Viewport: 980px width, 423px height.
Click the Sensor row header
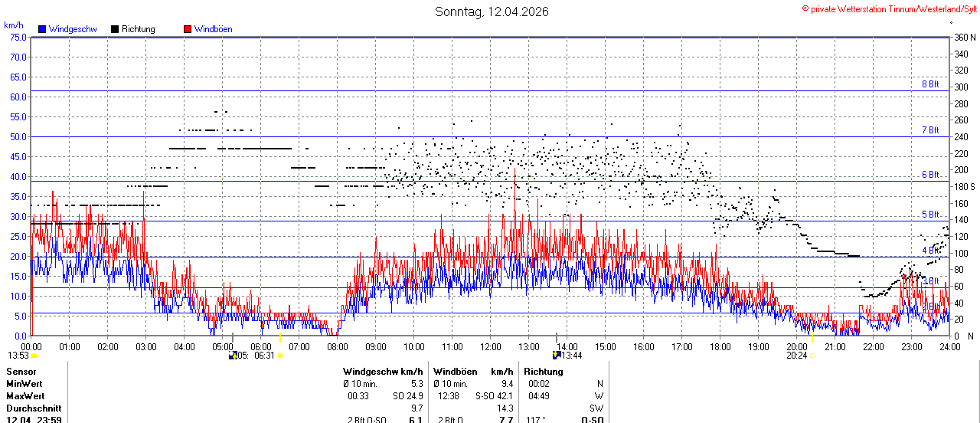(21, 372)
